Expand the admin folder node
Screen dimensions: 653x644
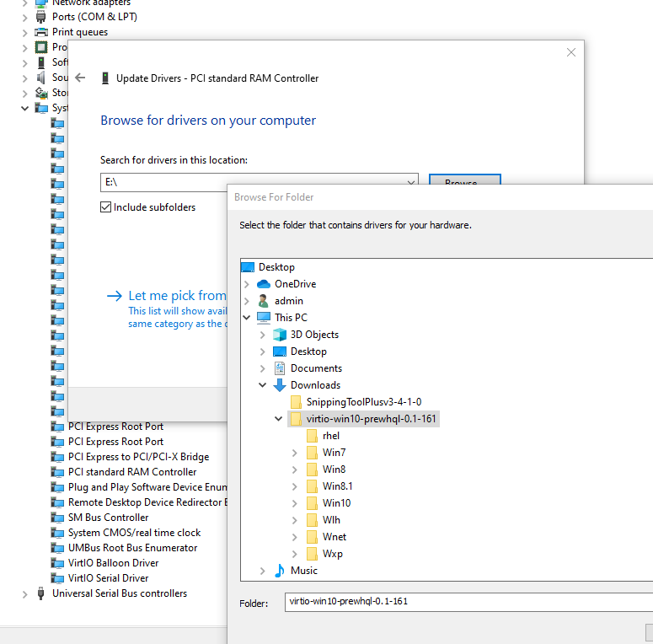point(247,301)
